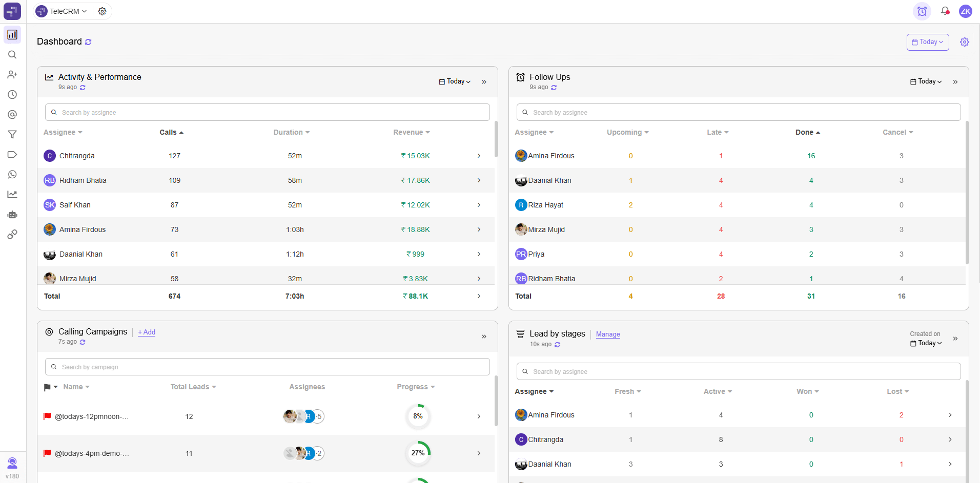Image resolution: width=980 pixels, height=483 pixels.
Task: Click the alarm clock icon in the top bar
Action: 922,11
